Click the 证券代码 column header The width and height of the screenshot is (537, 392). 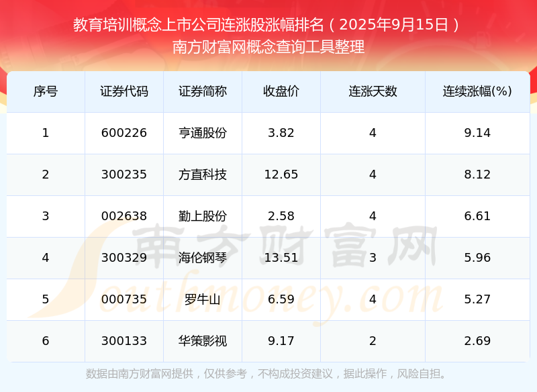point(124,91)
